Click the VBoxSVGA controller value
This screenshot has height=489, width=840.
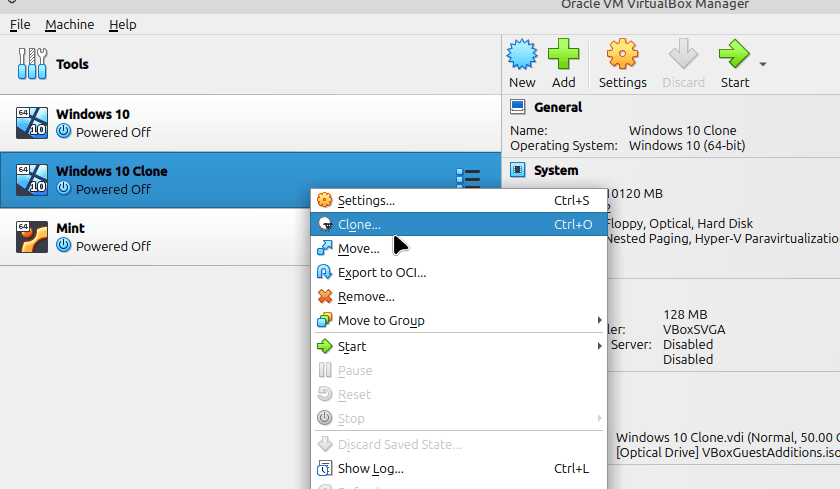pos(694,329)
